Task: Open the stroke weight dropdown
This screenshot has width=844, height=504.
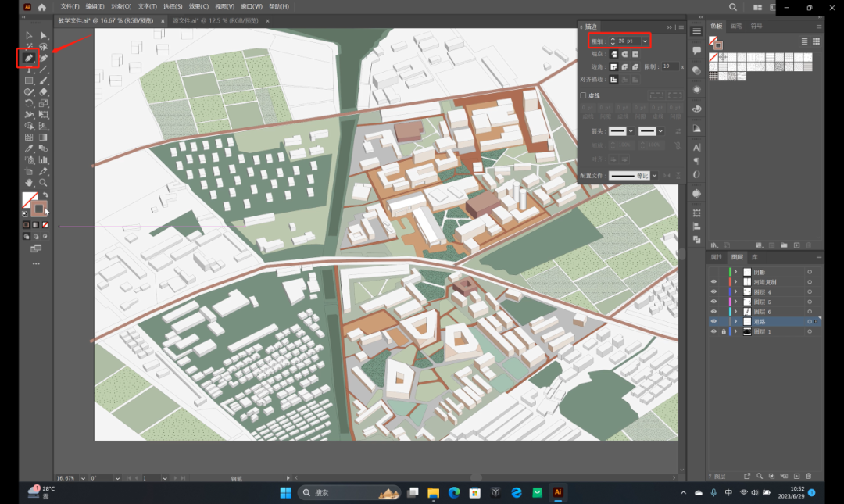Action: [x=645, y=41]
